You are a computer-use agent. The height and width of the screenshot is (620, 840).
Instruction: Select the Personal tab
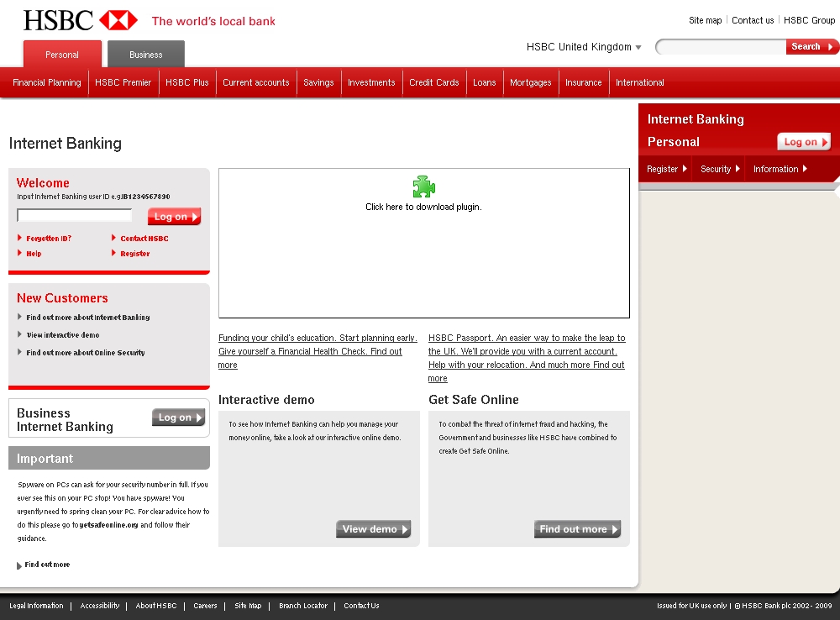pyautogui.click(x=62, y=55)
